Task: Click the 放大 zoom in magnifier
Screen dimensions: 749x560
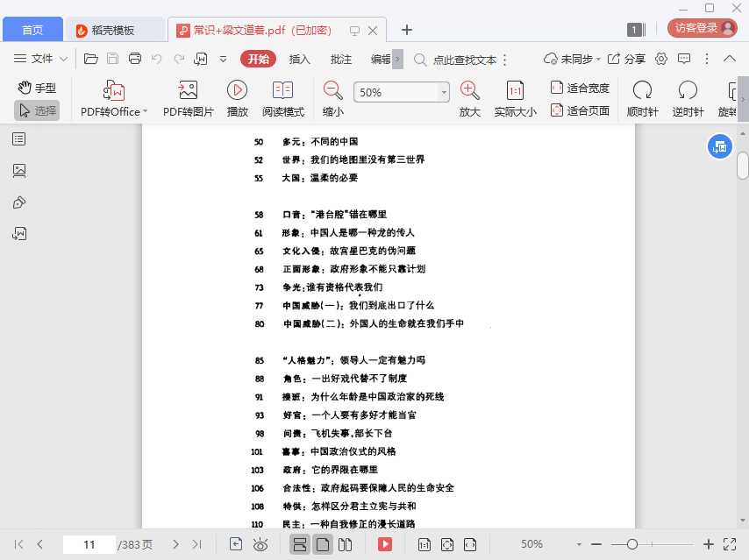Action: (469, 99)
